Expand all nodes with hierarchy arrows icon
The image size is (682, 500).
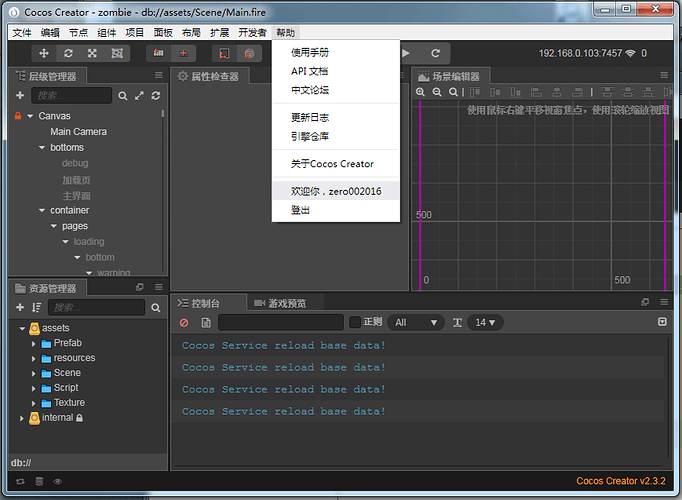pyautogui.click(x=139, y=96)
